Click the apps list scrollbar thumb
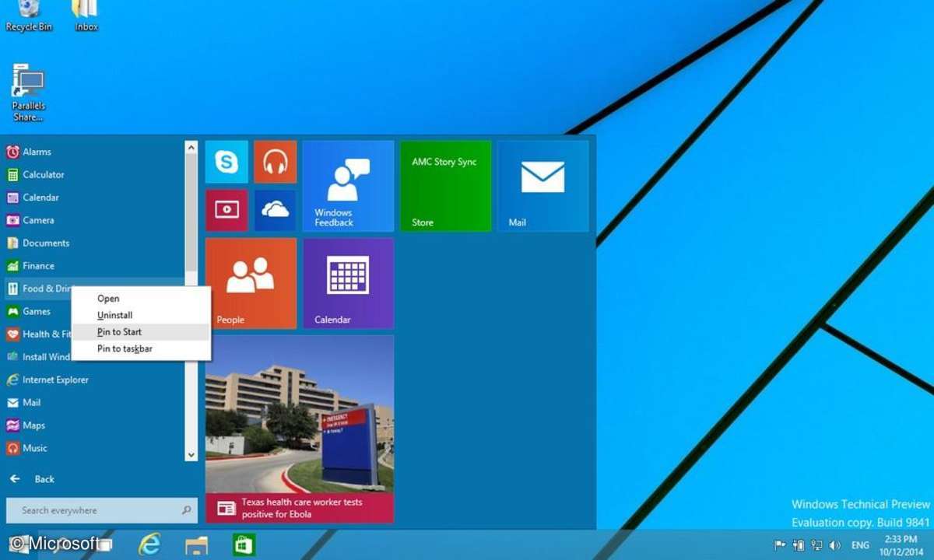This screenshot has width=934, height=560. tap(191, 212)
